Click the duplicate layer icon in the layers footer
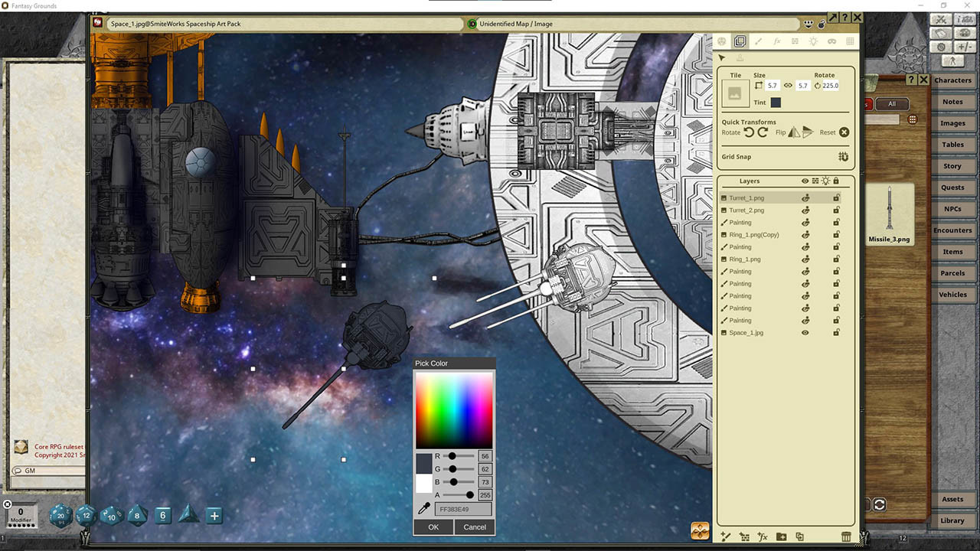This screenshot has width=980, height=551. click(x=800, y=536)
